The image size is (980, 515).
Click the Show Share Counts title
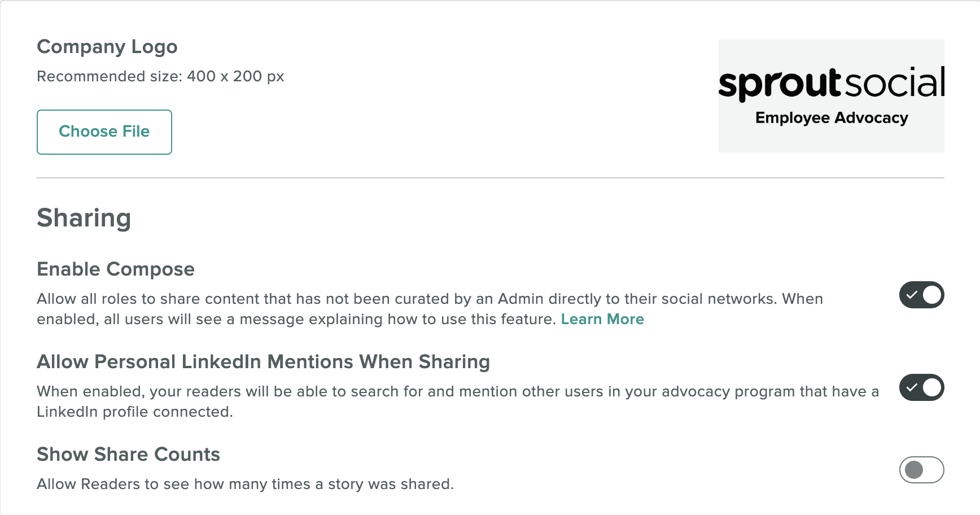[129, 455]
